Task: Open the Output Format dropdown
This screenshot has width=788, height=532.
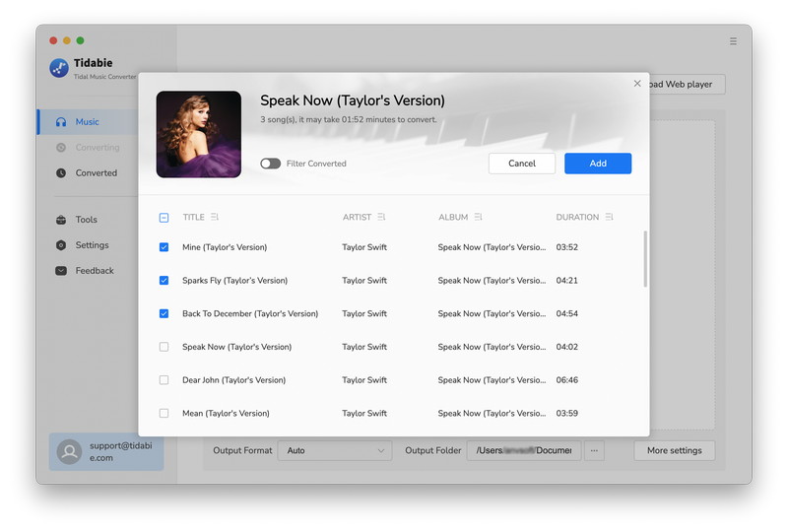Action: tap(335, 450)
